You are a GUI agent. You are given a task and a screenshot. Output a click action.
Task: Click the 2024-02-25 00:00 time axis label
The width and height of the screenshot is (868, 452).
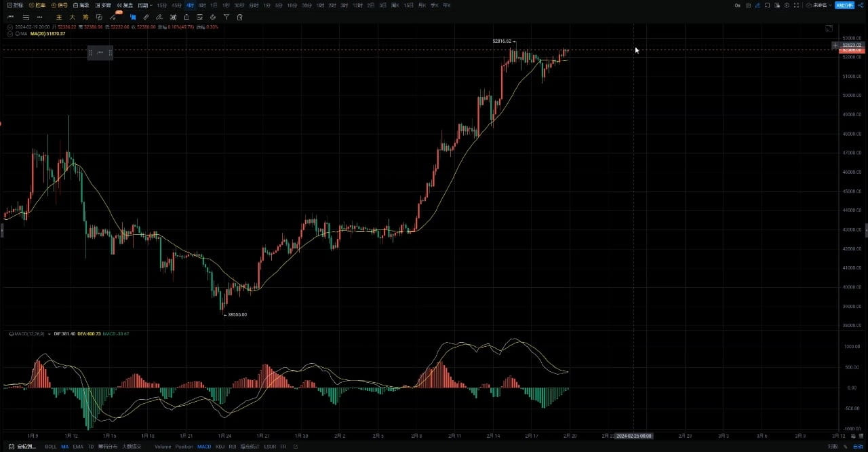click(x=633, y=436)
